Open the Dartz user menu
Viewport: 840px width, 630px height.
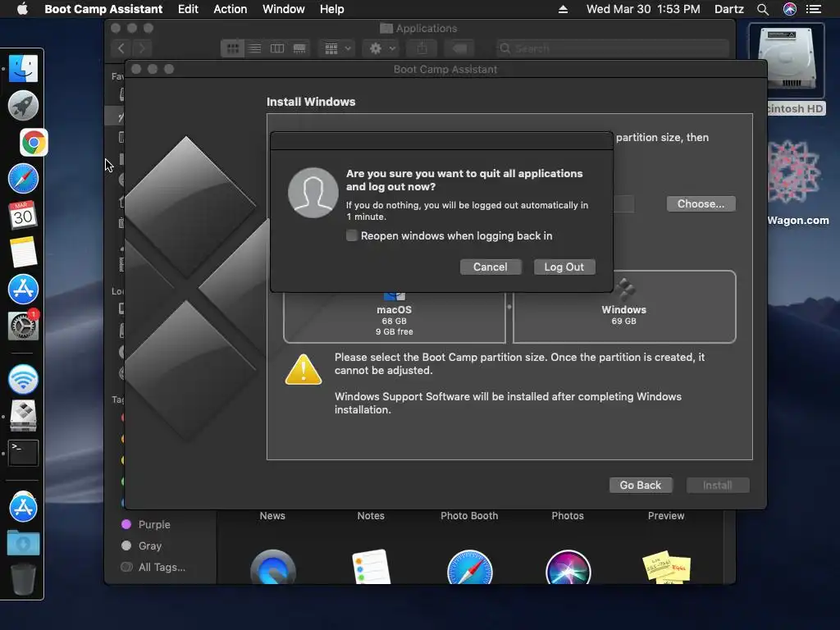[729, 9]
